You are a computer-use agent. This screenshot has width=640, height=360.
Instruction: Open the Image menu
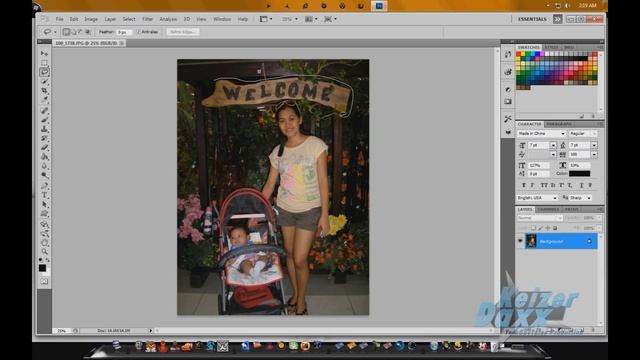(91, 19)
